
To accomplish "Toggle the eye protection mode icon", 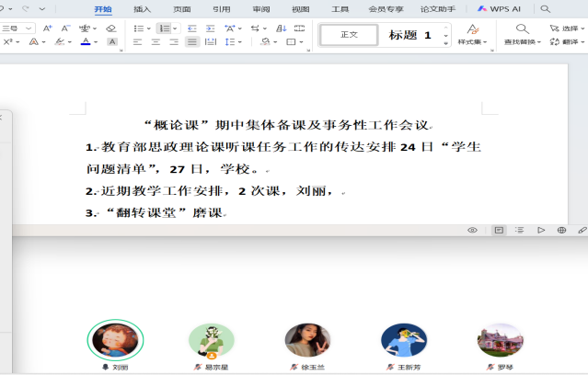I will [x=472, y=230].
